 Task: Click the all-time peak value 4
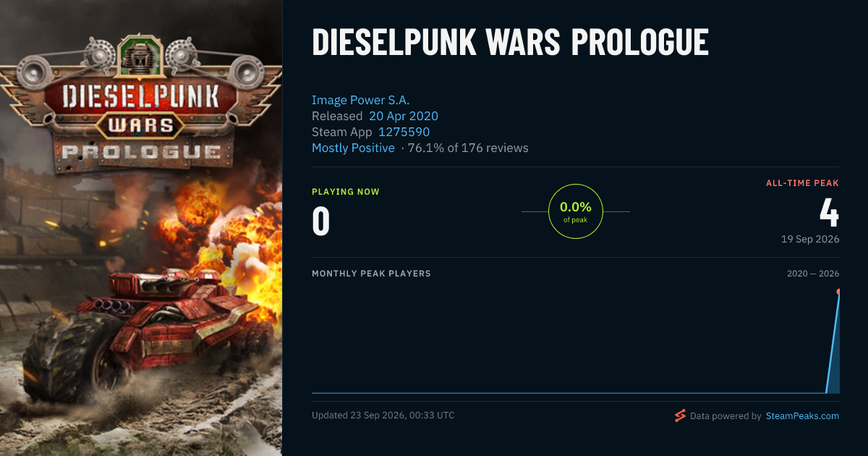click(829, 213)
